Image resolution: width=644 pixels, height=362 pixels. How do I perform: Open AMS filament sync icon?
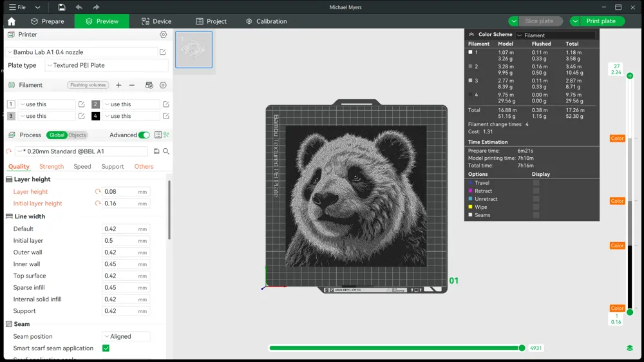(149, 85)
